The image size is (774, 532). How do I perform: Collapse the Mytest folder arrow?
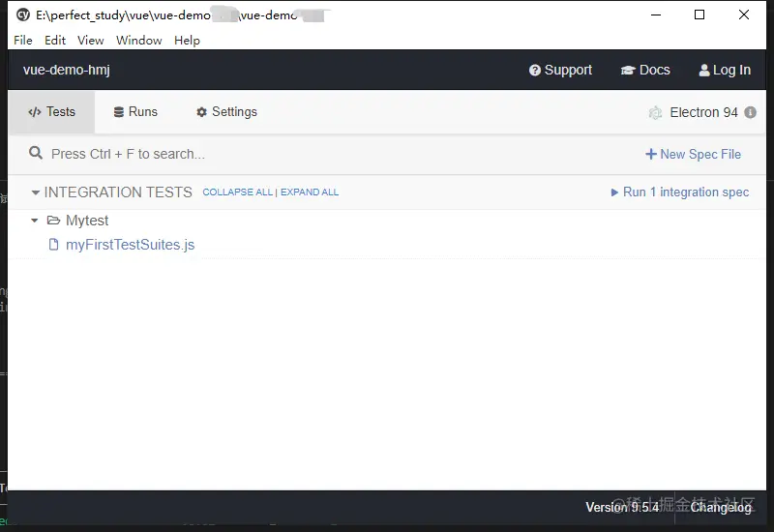34,221
